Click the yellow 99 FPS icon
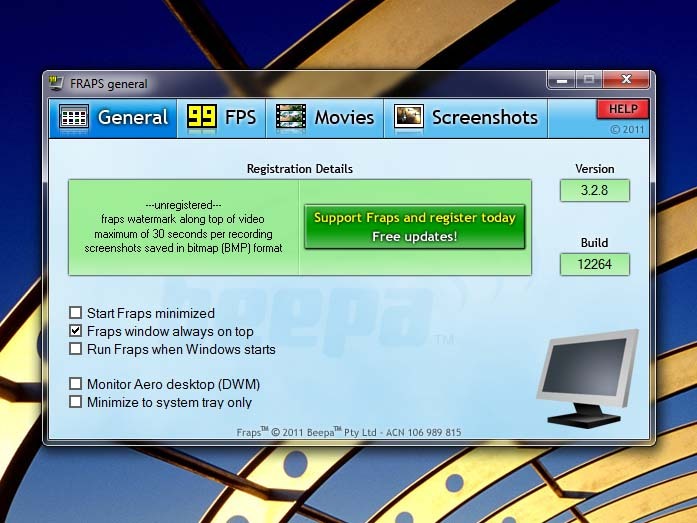This screenshot has width=697, height=523. [203, 118]
